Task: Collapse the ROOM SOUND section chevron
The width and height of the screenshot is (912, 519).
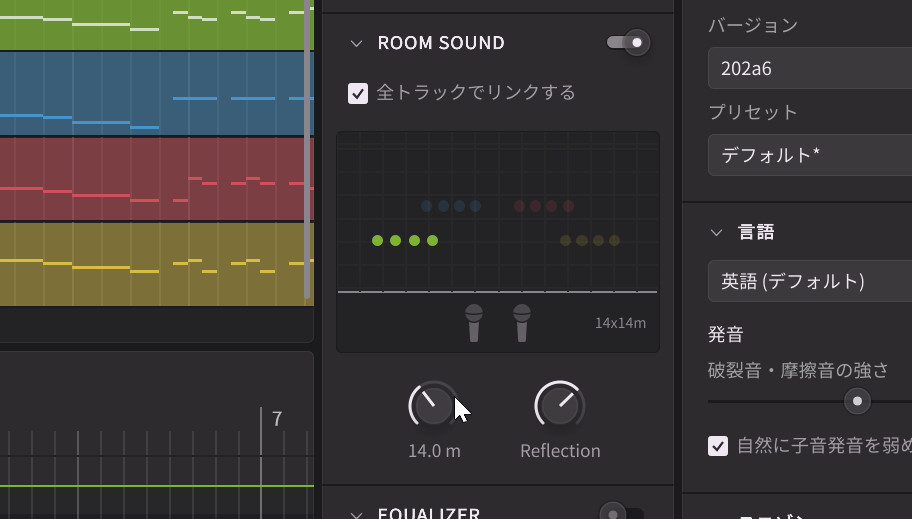Action: [x=355, y=43]
